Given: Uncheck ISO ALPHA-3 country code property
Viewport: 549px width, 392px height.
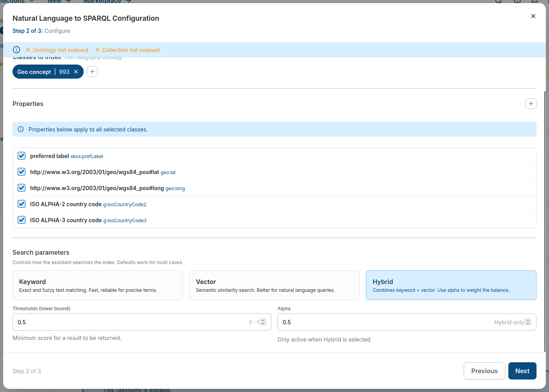Looking at the screenshot, I should tap(22, 220).
